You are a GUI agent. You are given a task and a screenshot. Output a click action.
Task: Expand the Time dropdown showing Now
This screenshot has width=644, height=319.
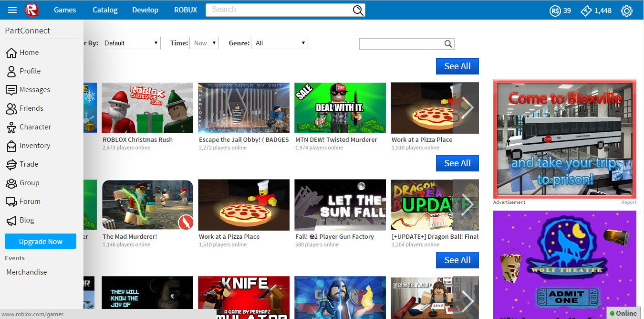point(204,43)
